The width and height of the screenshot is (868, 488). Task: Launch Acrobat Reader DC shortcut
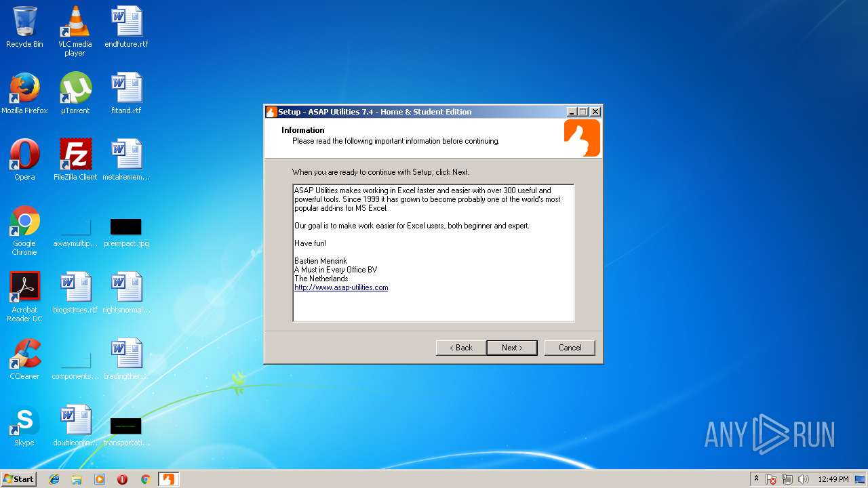click(24, 297)
